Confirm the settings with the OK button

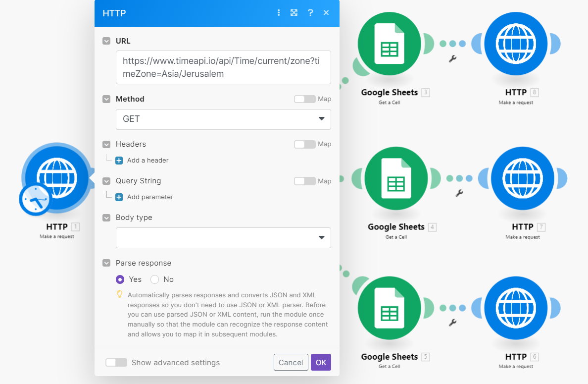coord(321,362)
